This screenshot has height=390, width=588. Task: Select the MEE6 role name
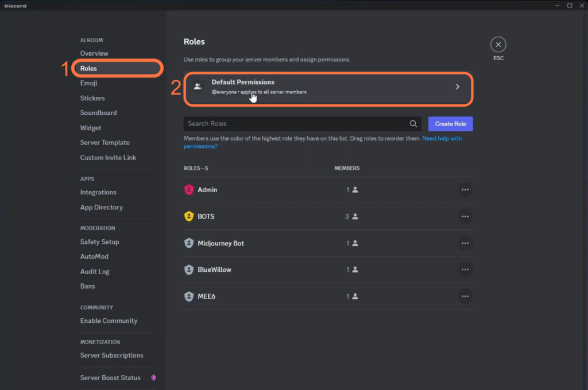(x=207, y=297)
